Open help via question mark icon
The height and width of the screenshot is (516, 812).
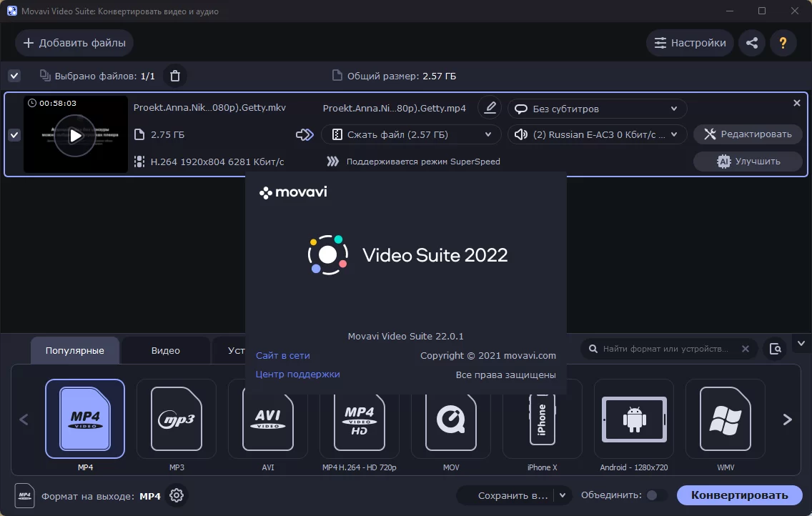pos(783,43)
